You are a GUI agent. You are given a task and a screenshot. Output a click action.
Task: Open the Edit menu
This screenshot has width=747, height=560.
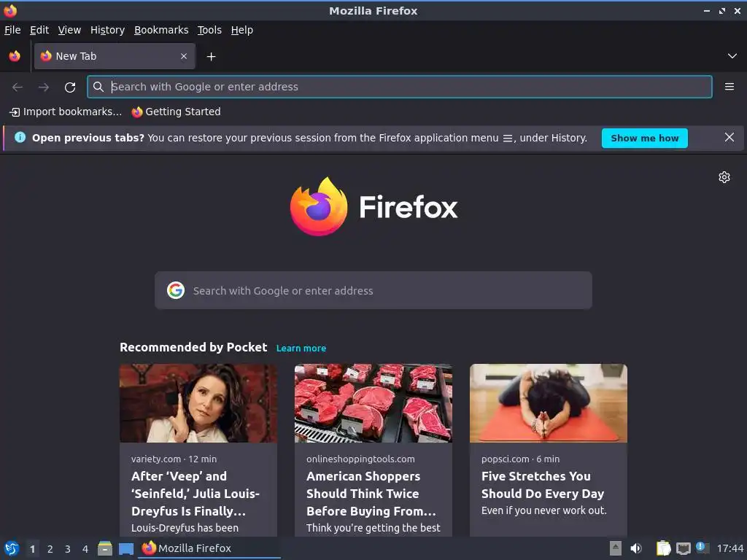coord(39,30)
